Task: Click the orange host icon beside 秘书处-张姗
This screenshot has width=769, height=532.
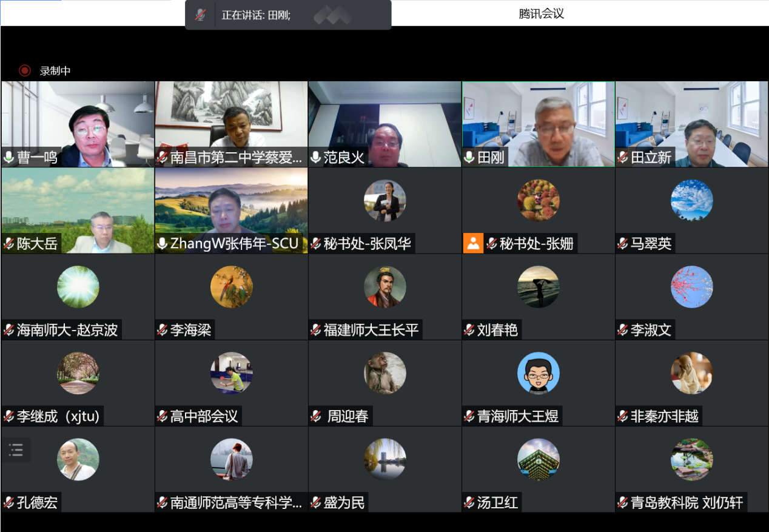Action: pos(472,244)
